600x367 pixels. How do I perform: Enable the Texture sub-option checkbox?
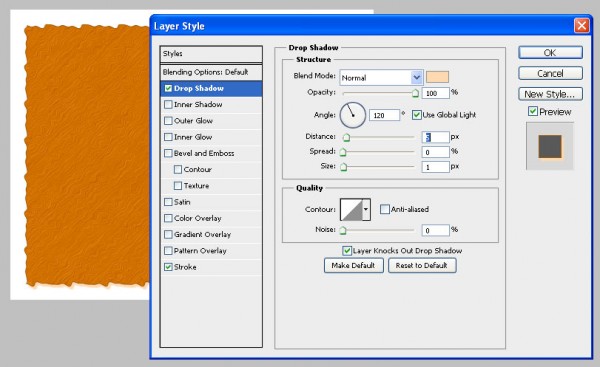(x=178, y=186)
